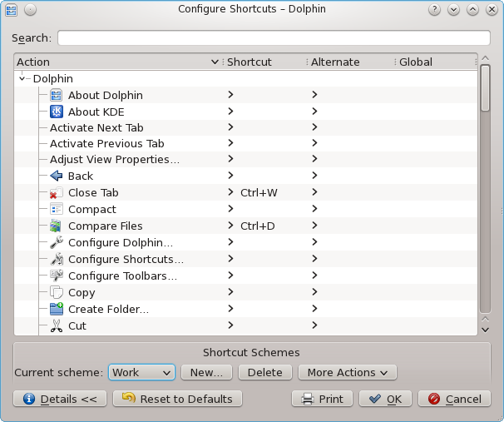Click the Close Tab icon

pyautogui.click(x=57, y=192)
